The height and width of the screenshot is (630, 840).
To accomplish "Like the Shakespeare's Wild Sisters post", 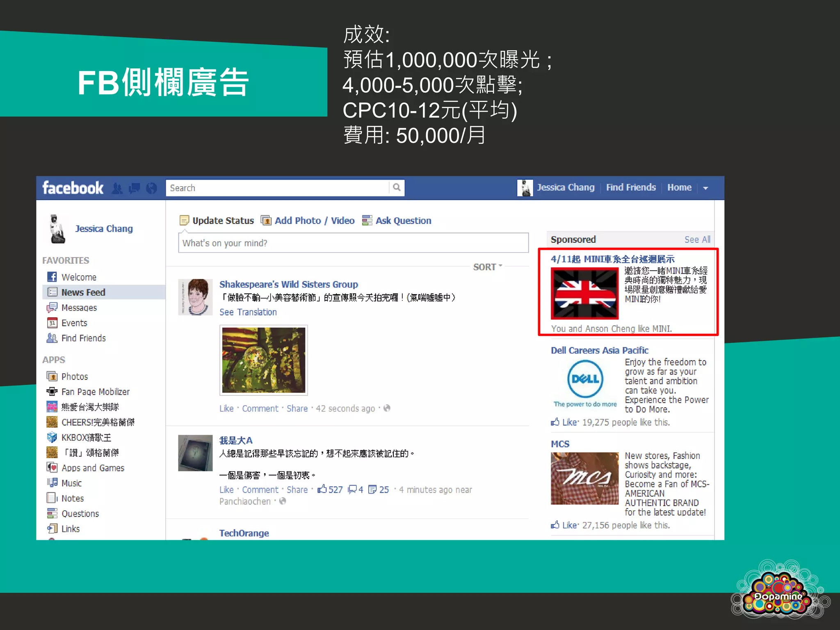I will 226,409.
